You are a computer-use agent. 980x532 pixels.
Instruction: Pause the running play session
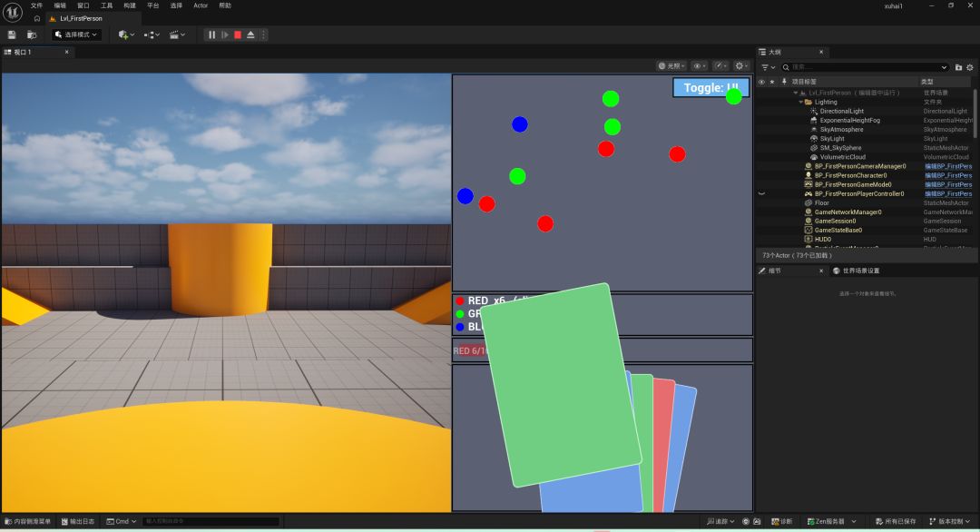click(211, 35)
